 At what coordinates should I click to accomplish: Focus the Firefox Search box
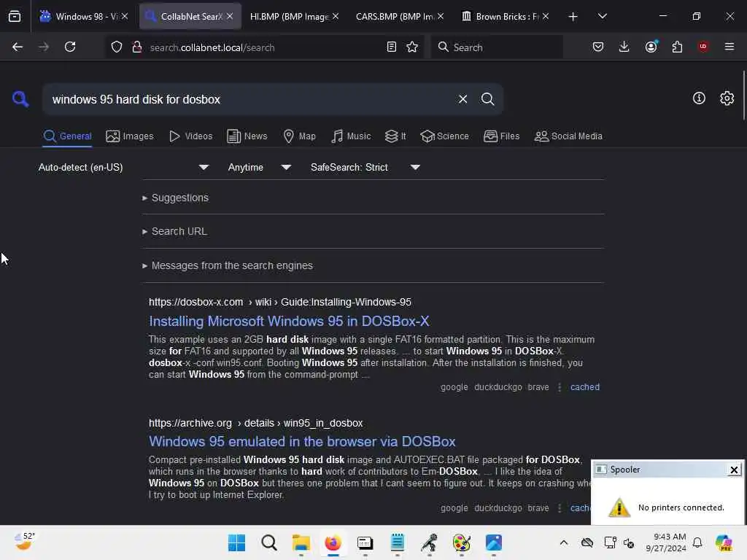pyautogui.click(x=497, y=47)
